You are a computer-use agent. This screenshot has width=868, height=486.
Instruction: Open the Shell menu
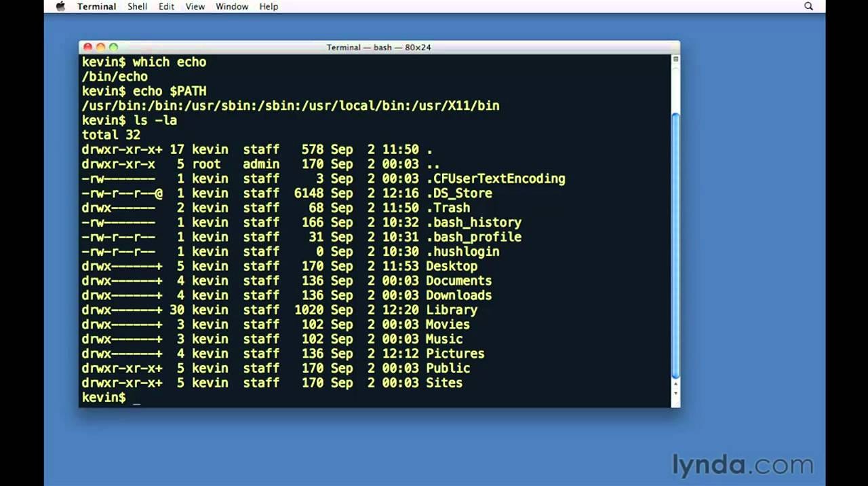137,6
